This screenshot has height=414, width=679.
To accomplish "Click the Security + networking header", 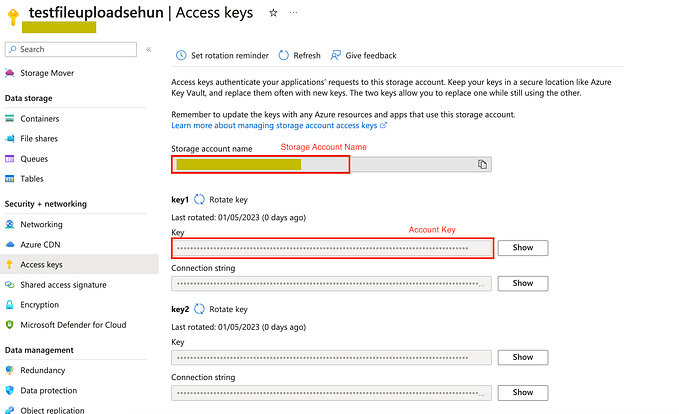I will [45, 204].
